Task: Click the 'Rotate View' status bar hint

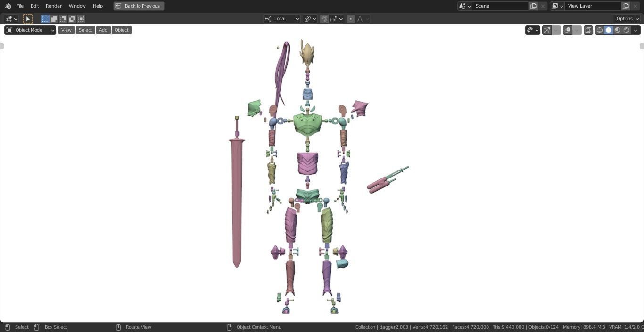Action: (139, 327)
